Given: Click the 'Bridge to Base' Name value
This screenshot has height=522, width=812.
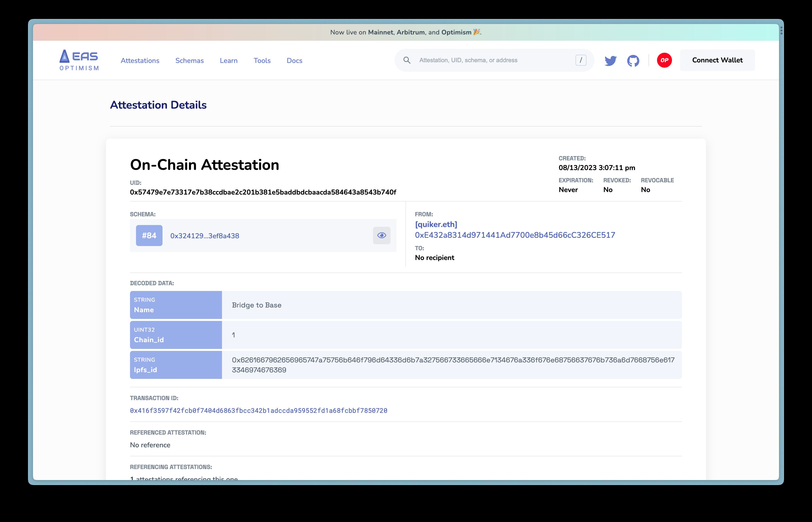Looking at the screenshot, I should tap(257, 305).
